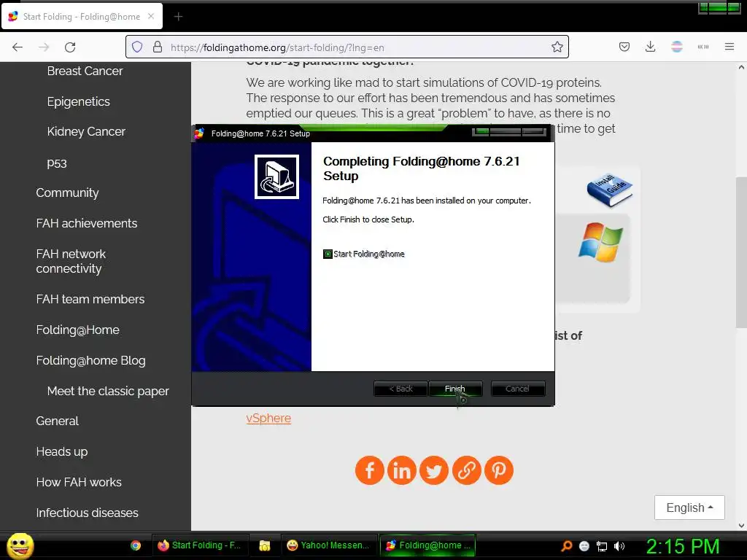Open FAH team members link
This screenshot has width=747, height=560.
(90, 299)
